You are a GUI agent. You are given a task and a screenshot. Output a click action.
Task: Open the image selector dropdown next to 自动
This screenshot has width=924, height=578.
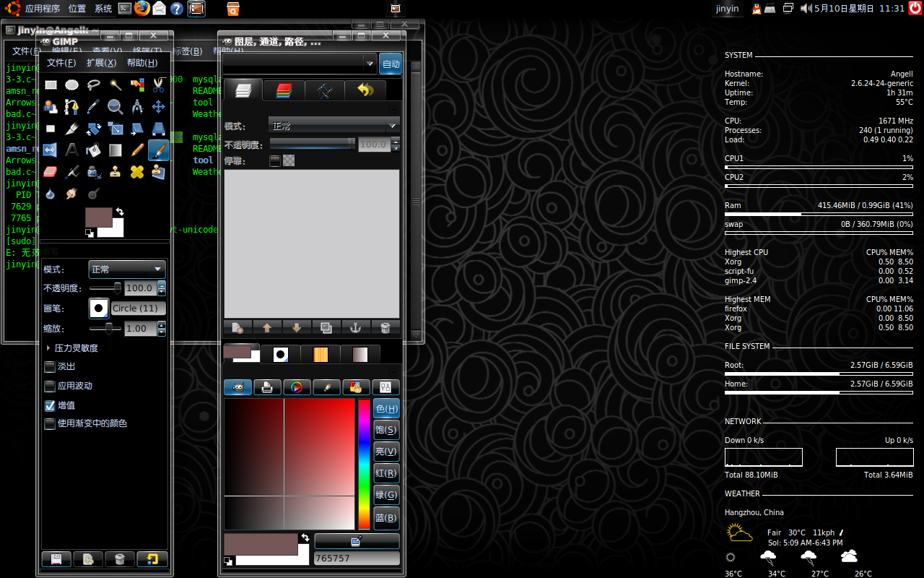pyautogui.click(x=300, y=64)
